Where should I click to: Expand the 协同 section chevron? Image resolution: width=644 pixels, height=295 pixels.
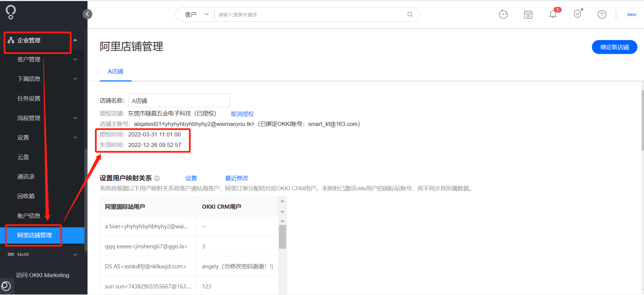point(75,255)
